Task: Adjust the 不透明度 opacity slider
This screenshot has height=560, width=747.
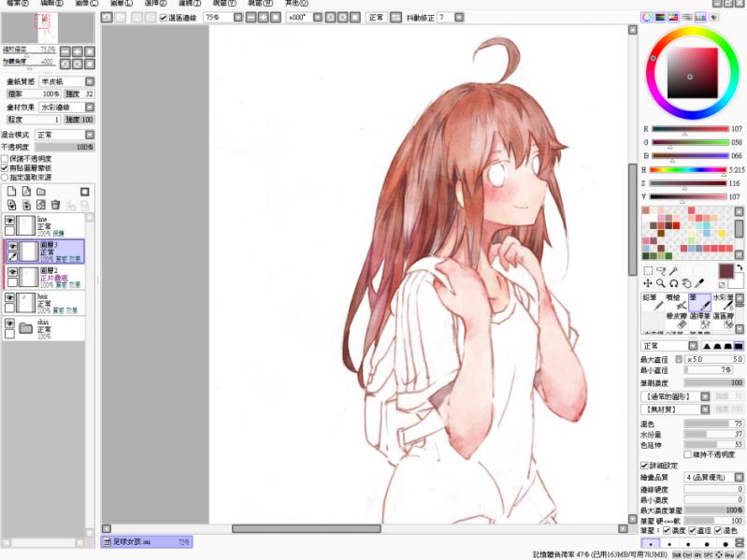Action: [x=65, y=147]
